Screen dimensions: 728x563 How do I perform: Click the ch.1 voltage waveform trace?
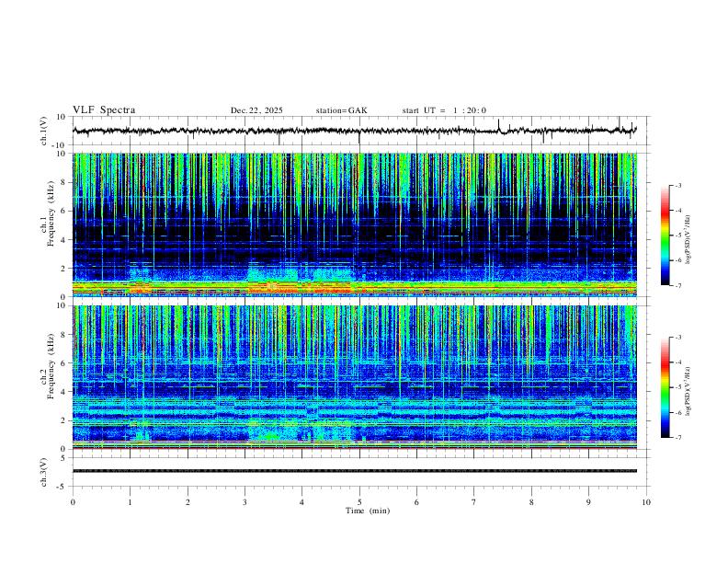355,131
